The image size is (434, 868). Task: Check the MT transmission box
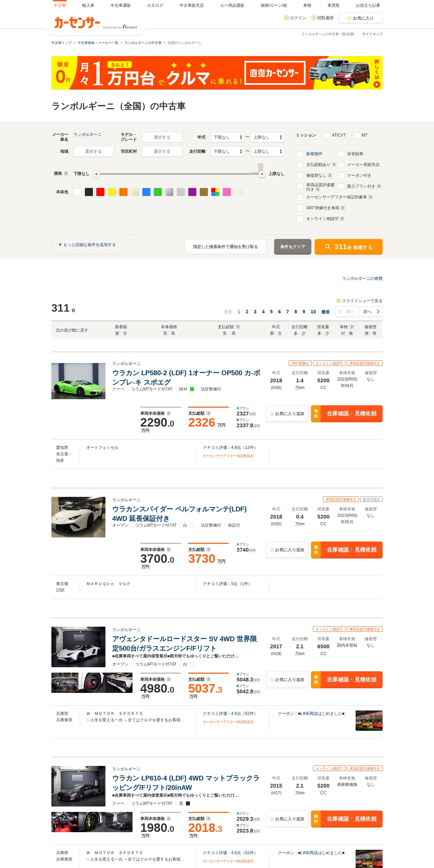357,135
